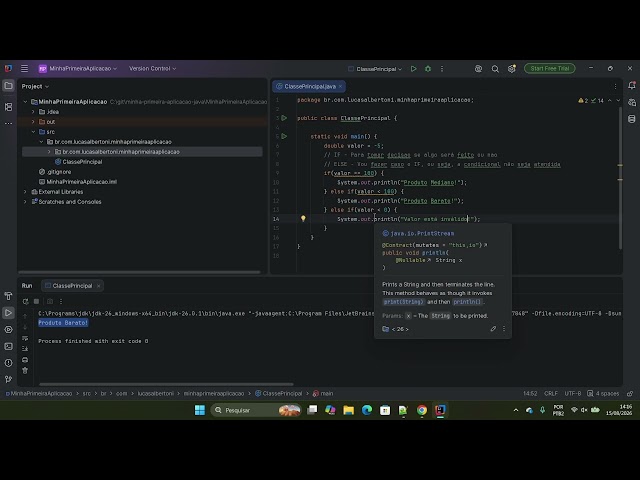
Task: Close the ClassePrincipal.java editor tab
Action: tap(340, 86)
